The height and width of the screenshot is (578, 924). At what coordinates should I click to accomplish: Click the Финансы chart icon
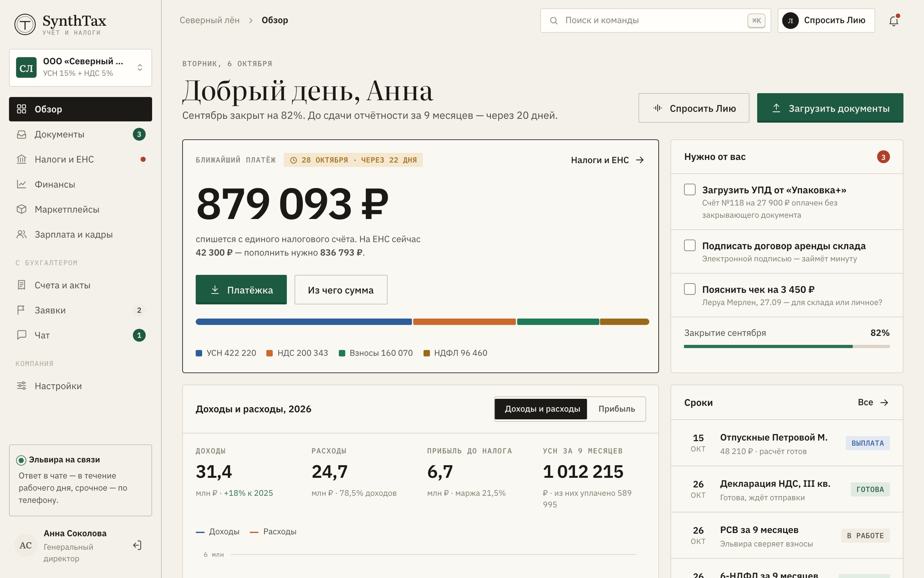pos(22,184)
